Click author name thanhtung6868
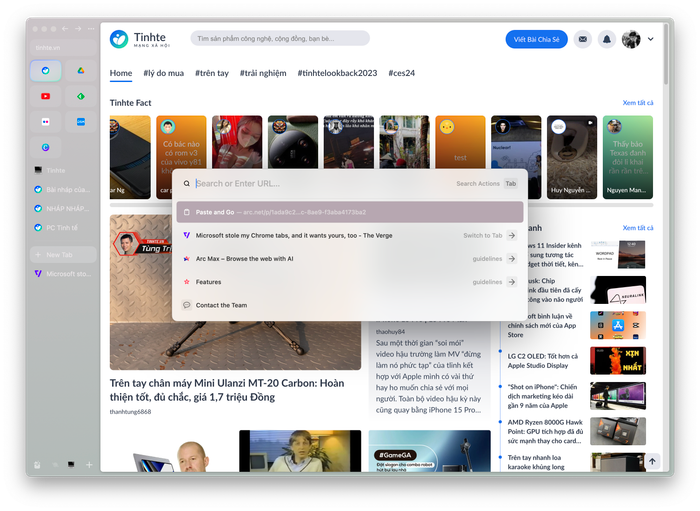Image resolution: width=700 pixels, height=511 pixels. click(x=130, y=412)
